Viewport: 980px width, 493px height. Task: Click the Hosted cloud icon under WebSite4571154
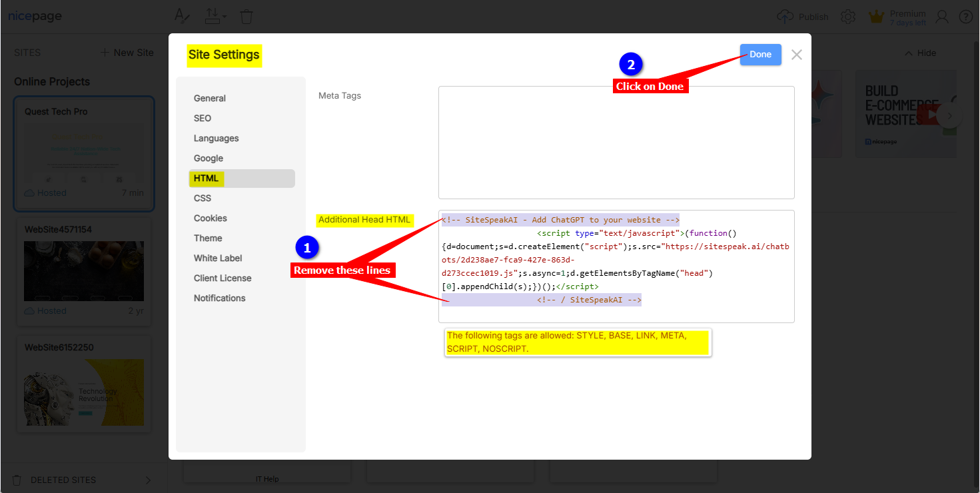29,311
